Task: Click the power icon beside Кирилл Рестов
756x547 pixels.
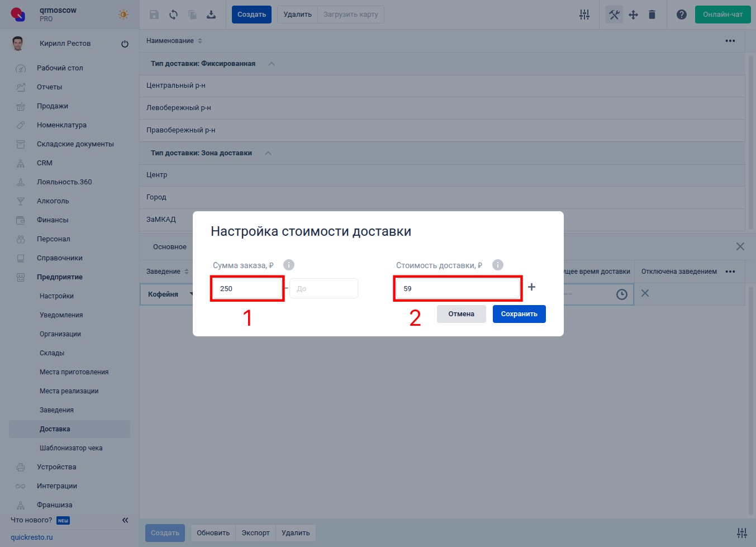Action: pos(125,44)
